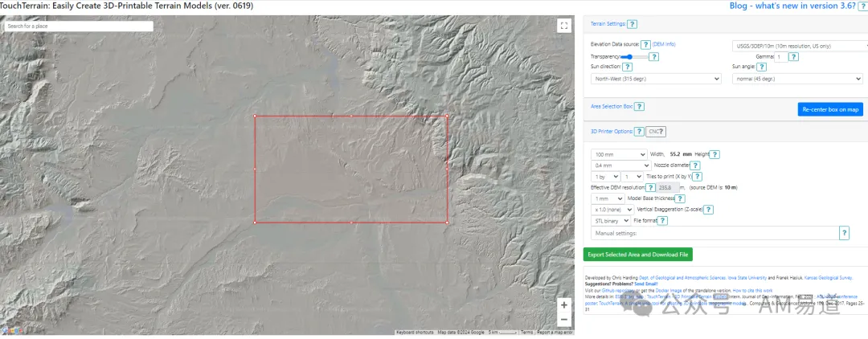Open help for Model Base thickness
This screenshot has width=868, height=339.
pos(681,198)
